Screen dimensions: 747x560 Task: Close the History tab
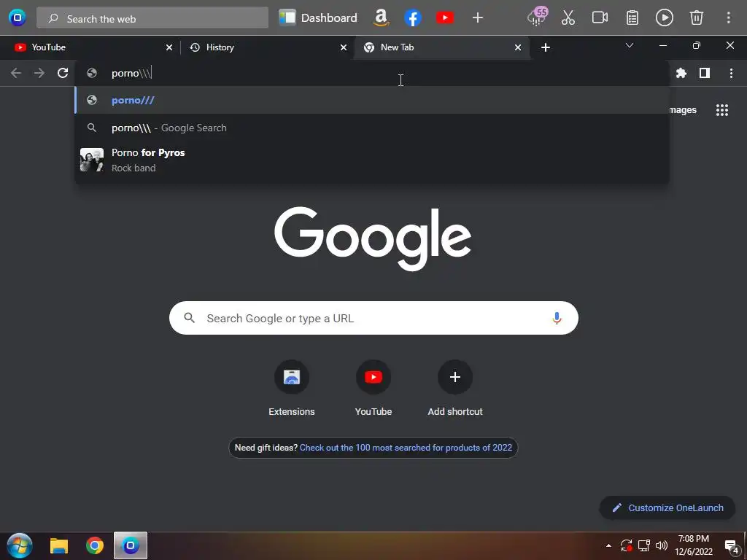coord(344,47)
